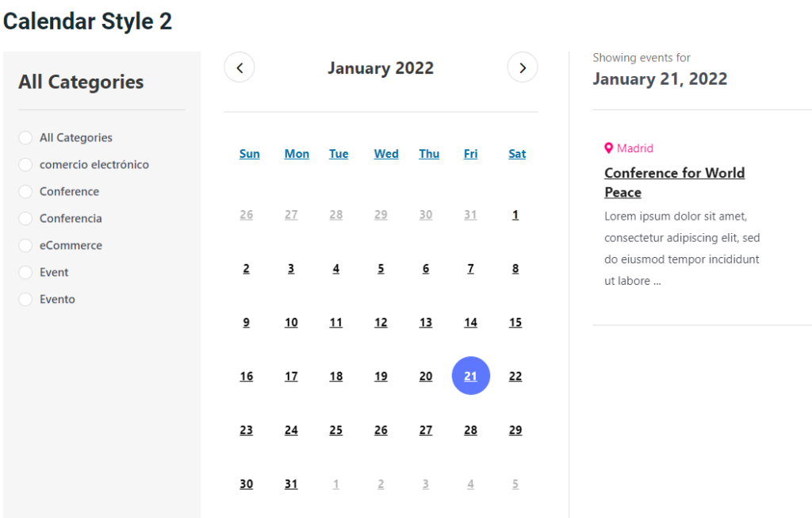Screen dimensions: 812x518
Task: Select the All Categories radio button
Action: pyautogui.click(x=25, y=138)
